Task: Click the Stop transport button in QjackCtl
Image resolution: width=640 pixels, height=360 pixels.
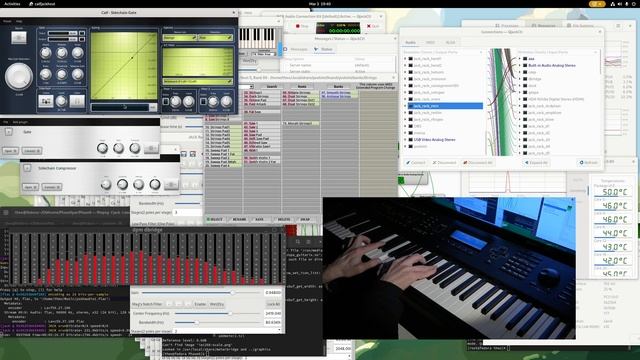Action: click(302, 26)
